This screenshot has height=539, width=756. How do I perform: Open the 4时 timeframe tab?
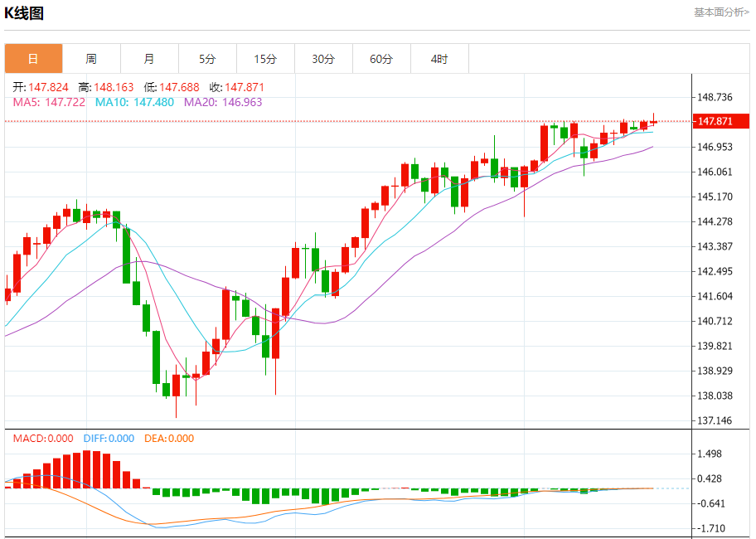(439, 59)
